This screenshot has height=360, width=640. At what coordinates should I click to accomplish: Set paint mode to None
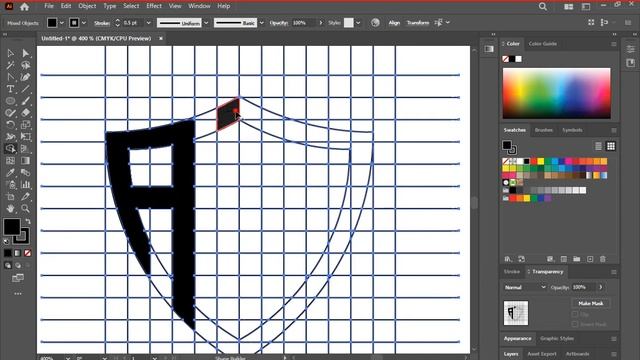(x=27, y=253)
